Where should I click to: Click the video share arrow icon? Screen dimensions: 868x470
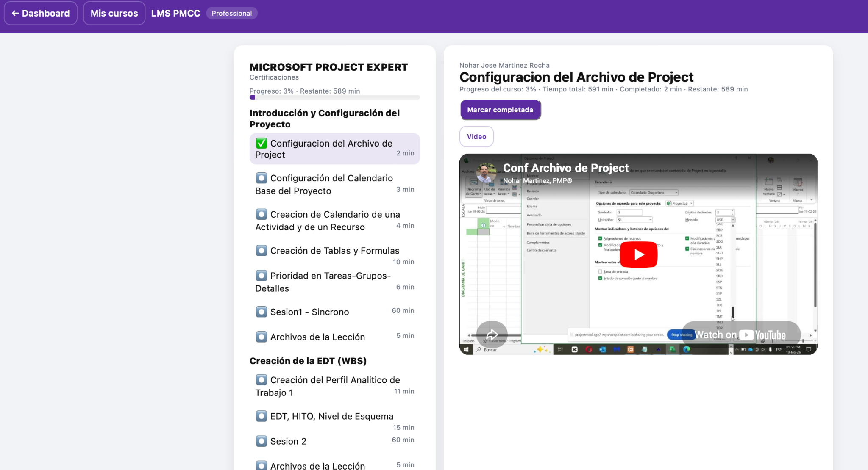(492, 335)
